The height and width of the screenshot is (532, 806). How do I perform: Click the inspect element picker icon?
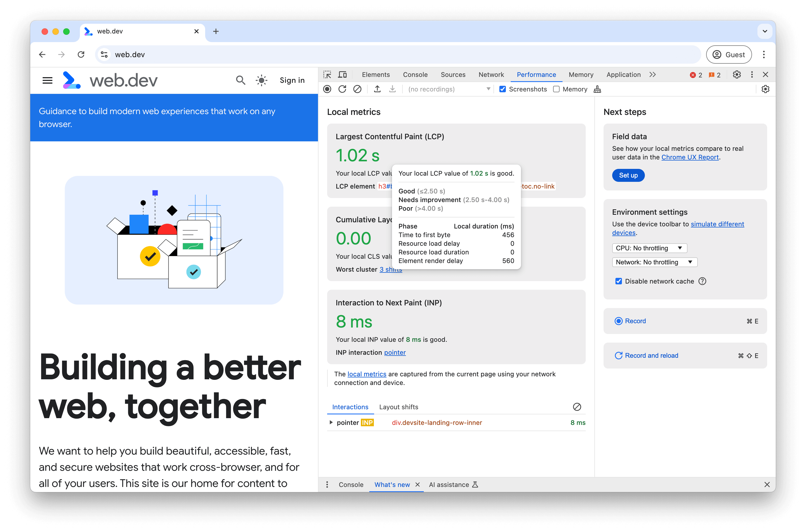click(x=327, y=74)
